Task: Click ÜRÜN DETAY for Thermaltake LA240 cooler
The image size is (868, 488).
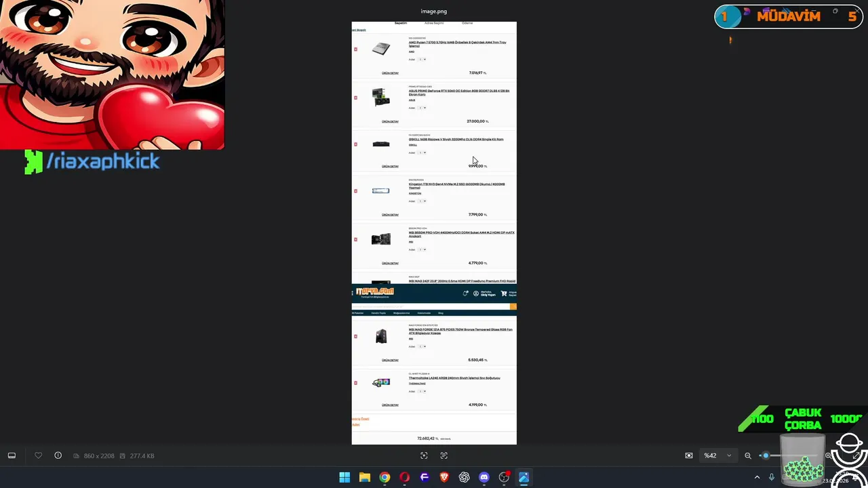Action: (x=390, y=405)
